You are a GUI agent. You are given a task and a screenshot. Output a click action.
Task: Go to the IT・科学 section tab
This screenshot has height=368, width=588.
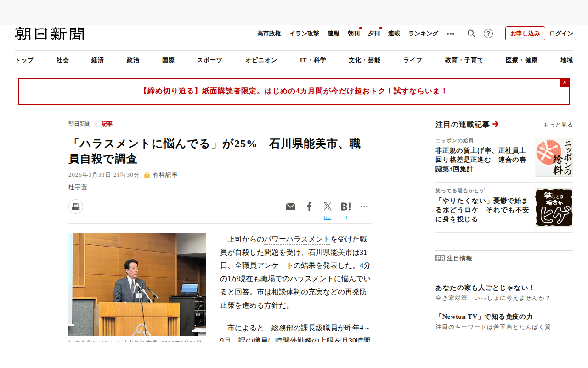[x=313, y=60]
